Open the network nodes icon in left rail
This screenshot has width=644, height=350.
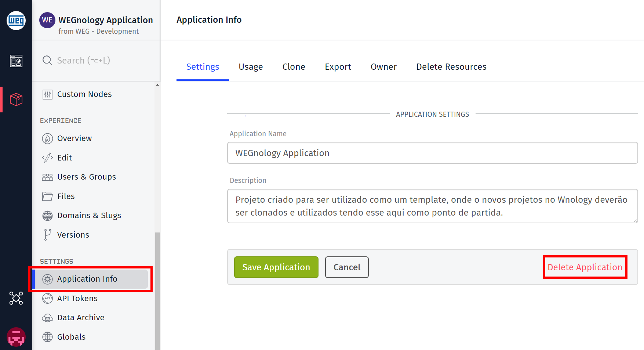click(x=16, y=298)
